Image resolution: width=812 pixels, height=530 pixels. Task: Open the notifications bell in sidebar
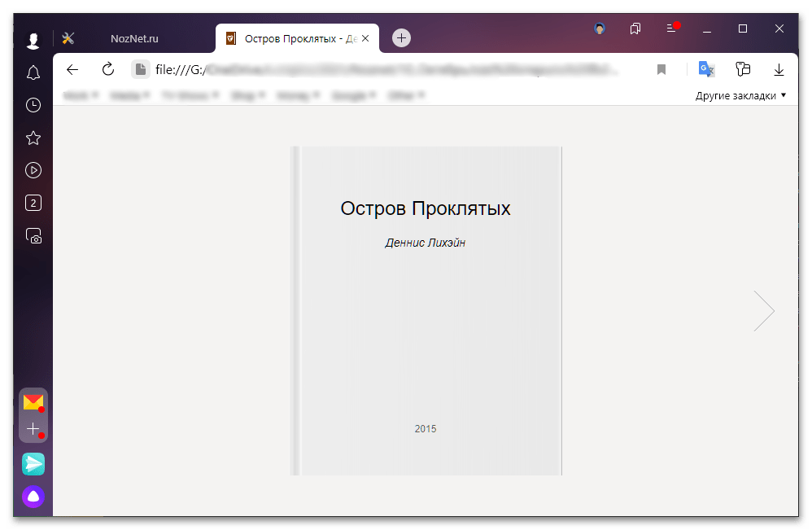point(33,73)
